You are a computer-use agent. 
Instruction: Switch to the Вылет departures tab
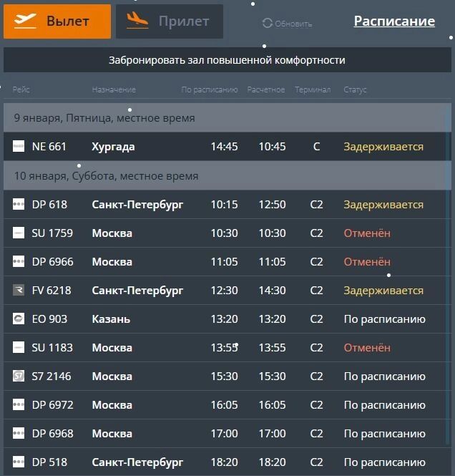click(57, 21)
